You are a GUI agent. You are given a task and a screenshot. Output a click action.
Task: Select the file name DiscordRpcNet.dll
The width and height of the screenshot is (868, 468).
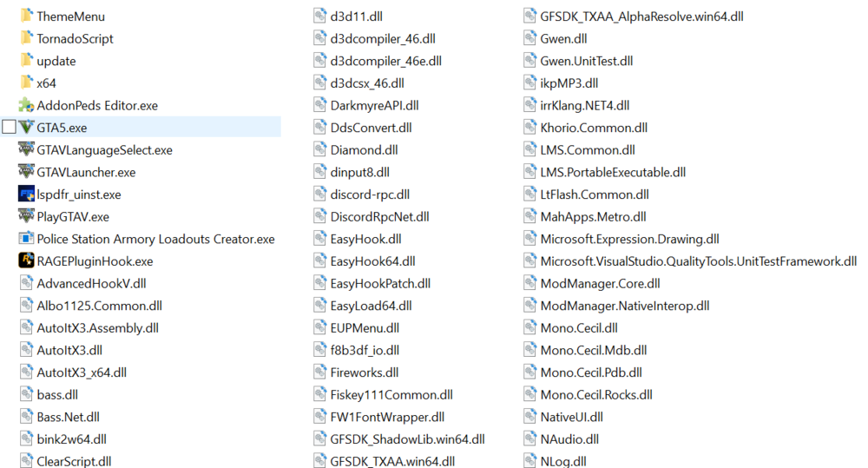(x=380, y=216)
